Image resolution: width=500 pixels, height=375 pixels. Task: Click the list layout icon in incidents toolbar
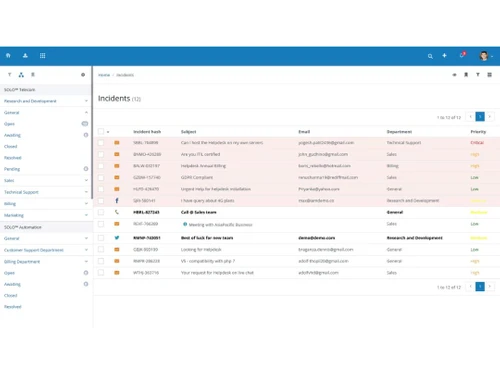(x=489, y=75)
